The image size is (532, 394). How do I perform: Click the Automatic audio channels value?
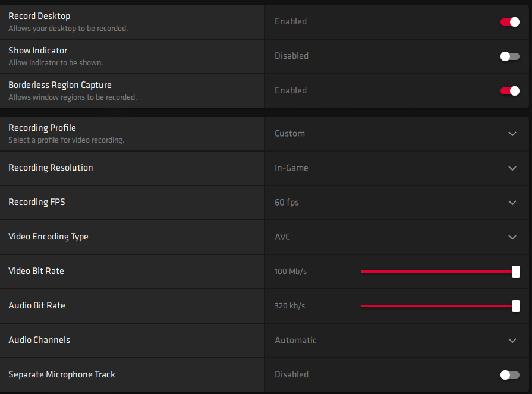coord(295,340)
